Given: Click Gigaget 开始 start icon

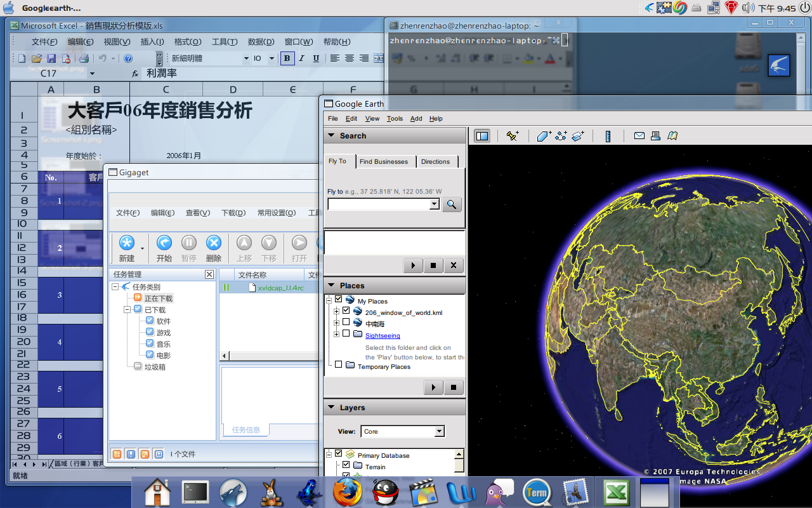Looking at the screenshot, I should click(164, 243).
